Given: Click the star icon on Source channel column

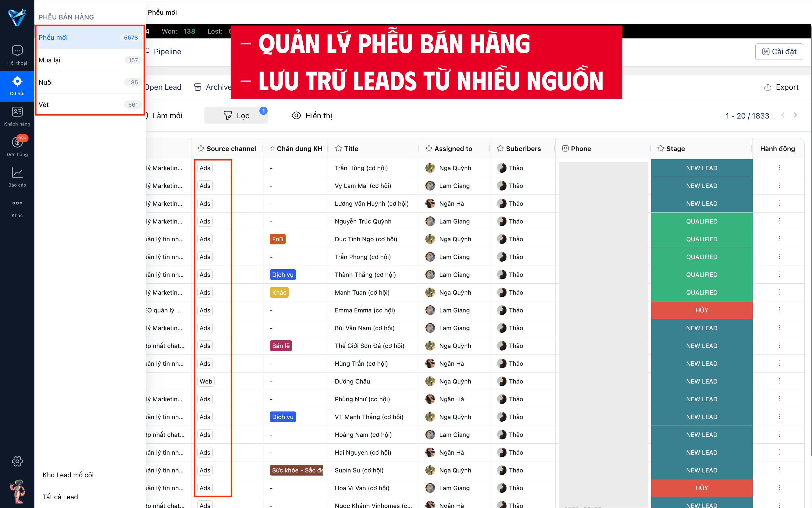Looking at the screenshot, I should point(201,148).
